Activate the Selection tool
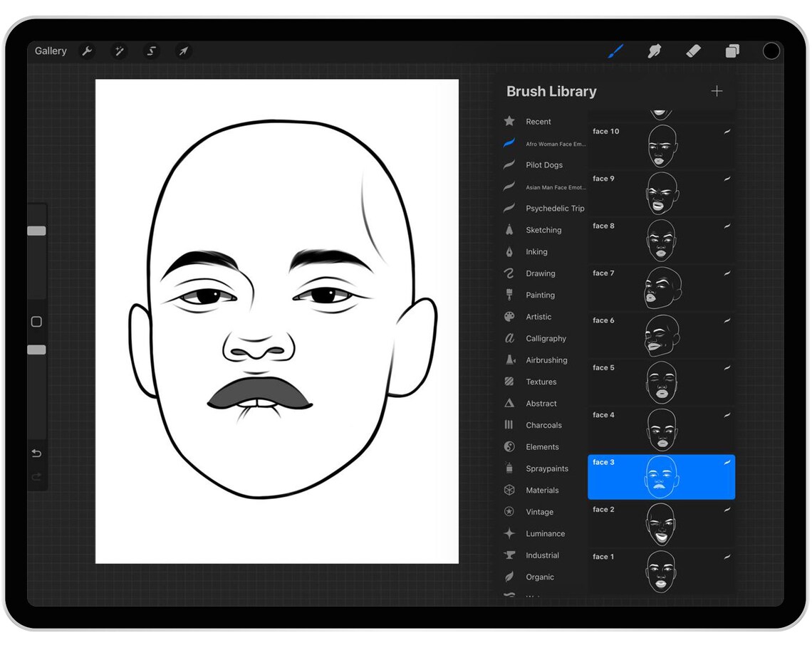Screen dimensions: 812x645 click(150, 51)
